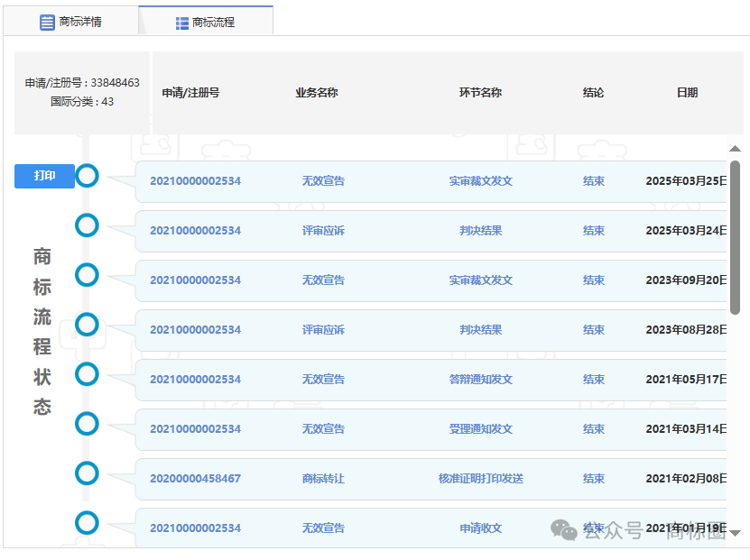Click 结束 in the 2021年05月17日 row

pyautogui.click(x=594, y=380)
